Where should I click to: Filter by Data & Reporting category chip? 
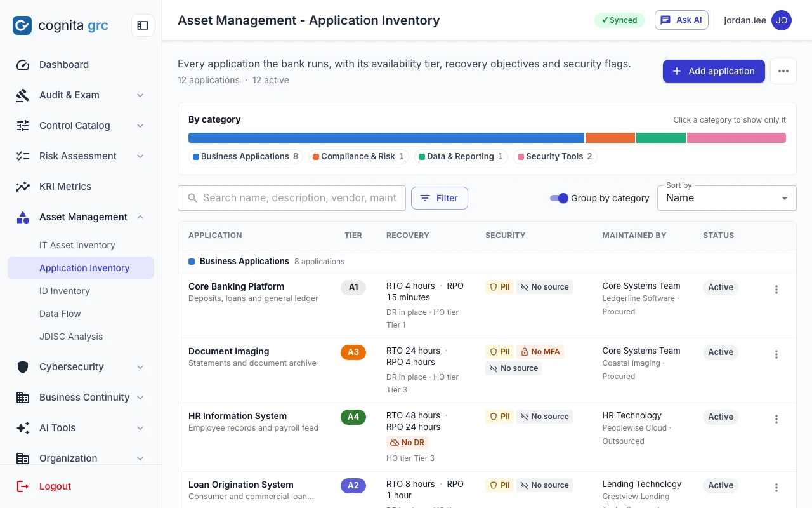pos(461,156)
